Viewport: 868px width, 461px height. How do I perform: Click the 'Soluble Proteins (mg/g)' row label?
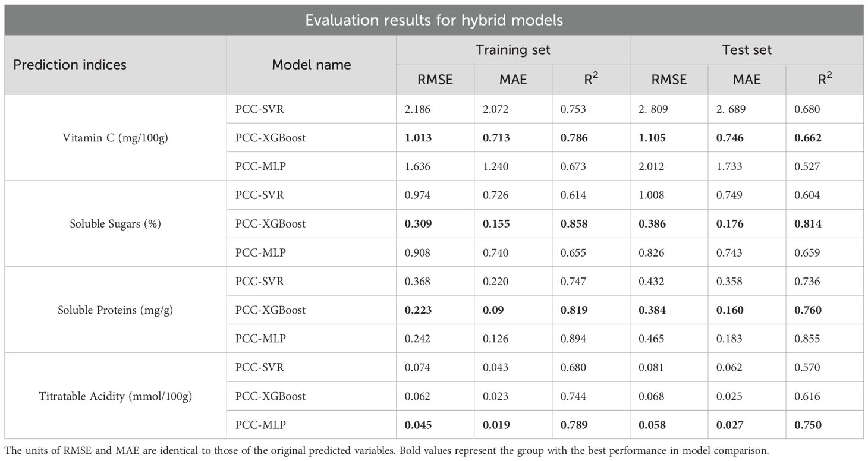pyautogui.click(x=115, y=310)
